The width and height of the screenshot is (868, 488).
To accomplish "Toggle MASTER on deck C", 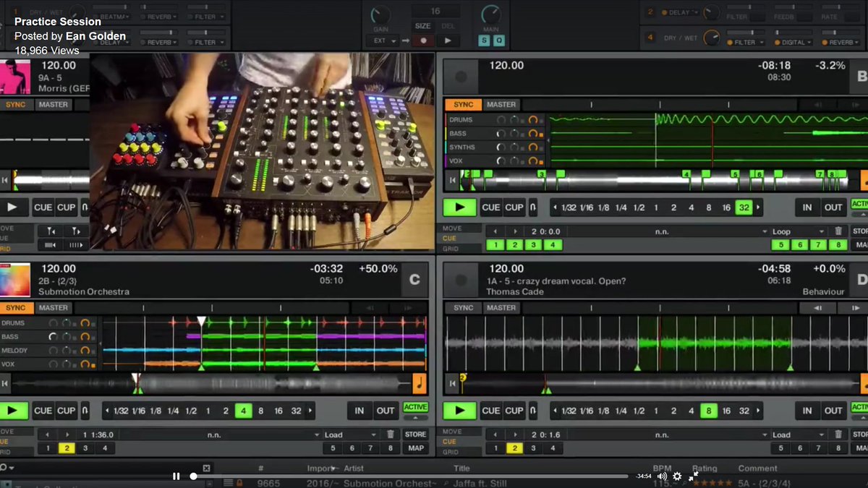I will [54, 308].
